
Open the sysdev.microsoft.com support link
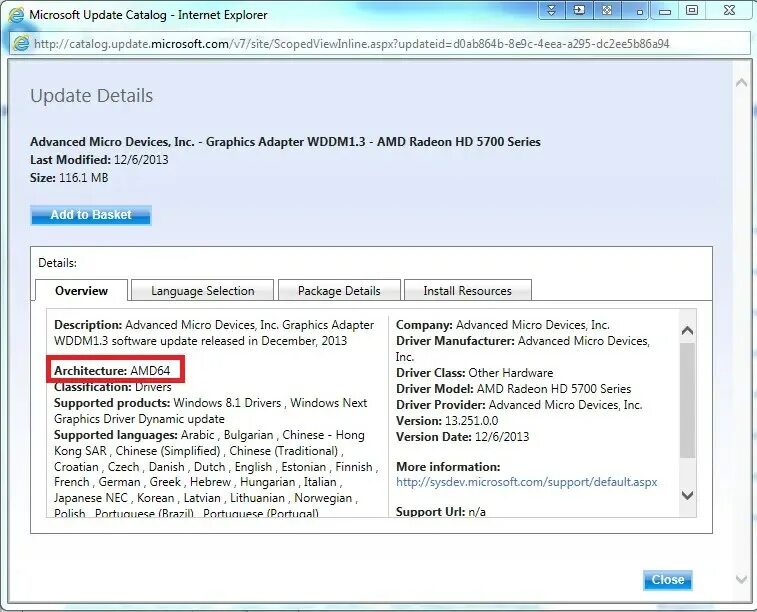526,482
